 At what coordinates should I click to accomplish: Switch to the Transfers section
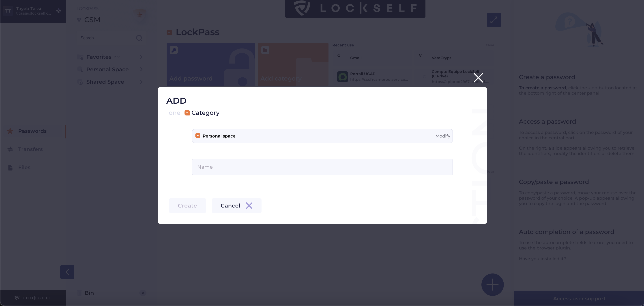[x=30, y=149]
